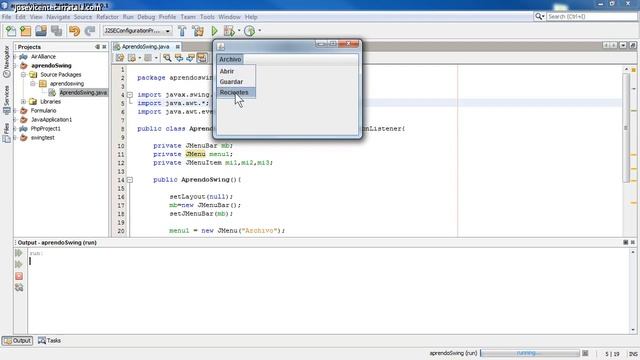This screenshot has width=640, height=360.
Task: Select the PhpProject1 project
Action: (45, 129)
